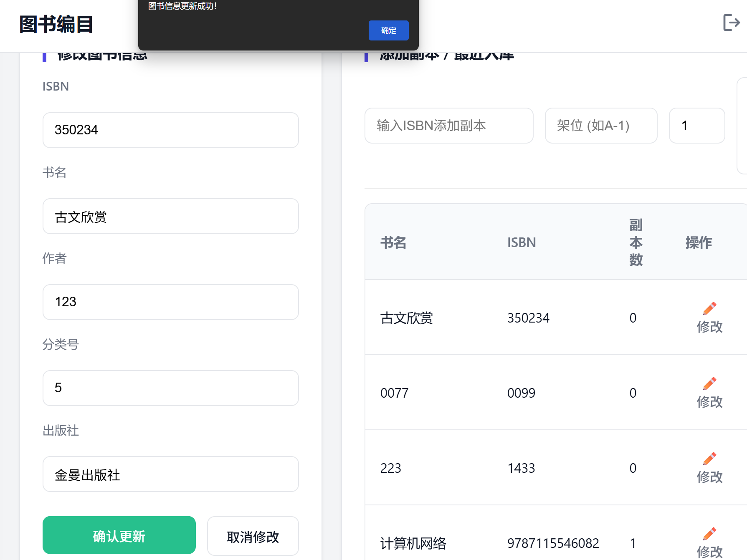Click the publisher field 金曼出版社

coord(170,474)
